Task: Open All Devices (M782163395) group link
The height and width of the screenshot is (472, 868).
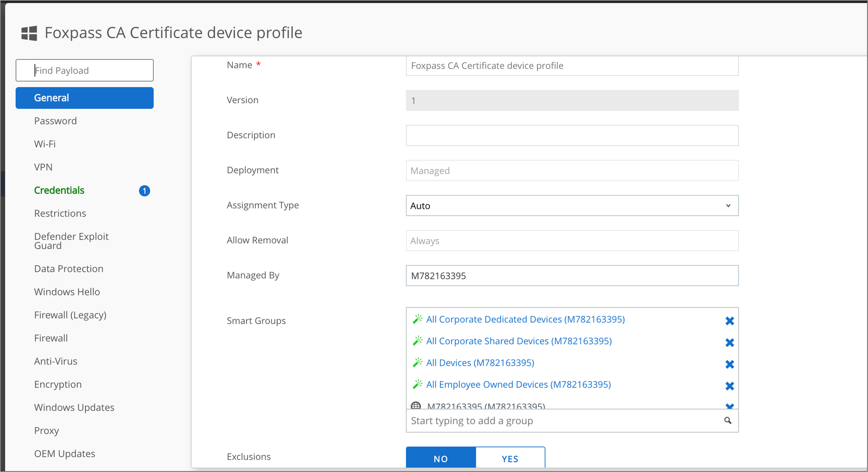Action: click(480, 363)
